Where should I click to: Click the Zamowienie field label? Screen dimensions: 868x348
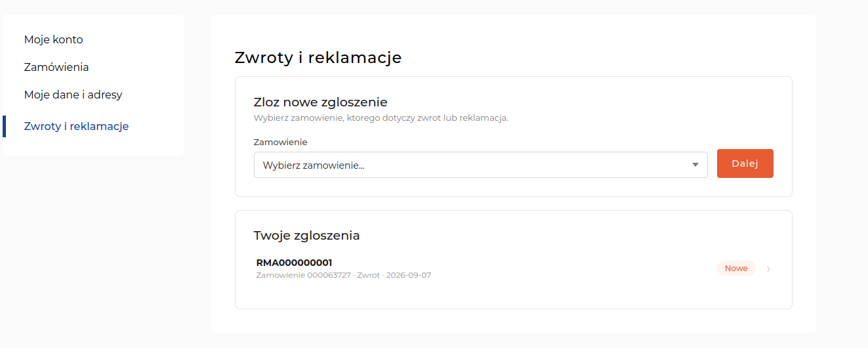(x=280, y=142)
